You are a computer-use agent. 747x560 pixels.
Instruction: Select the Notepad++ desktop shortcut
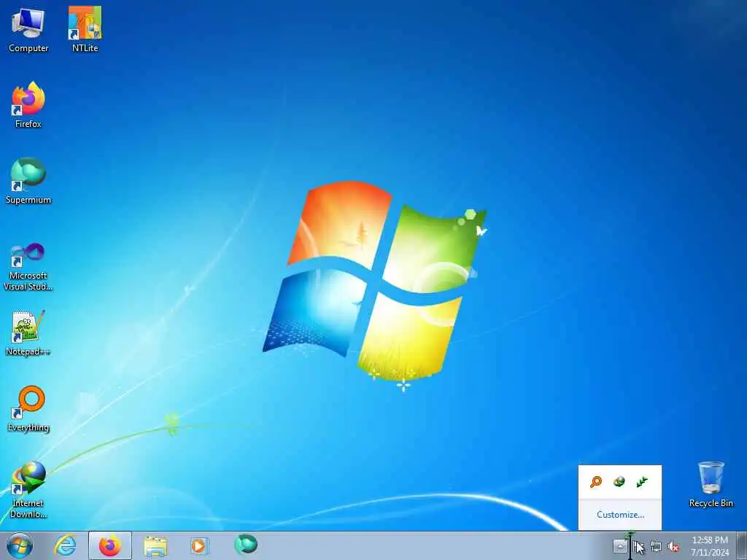(28, 332)
